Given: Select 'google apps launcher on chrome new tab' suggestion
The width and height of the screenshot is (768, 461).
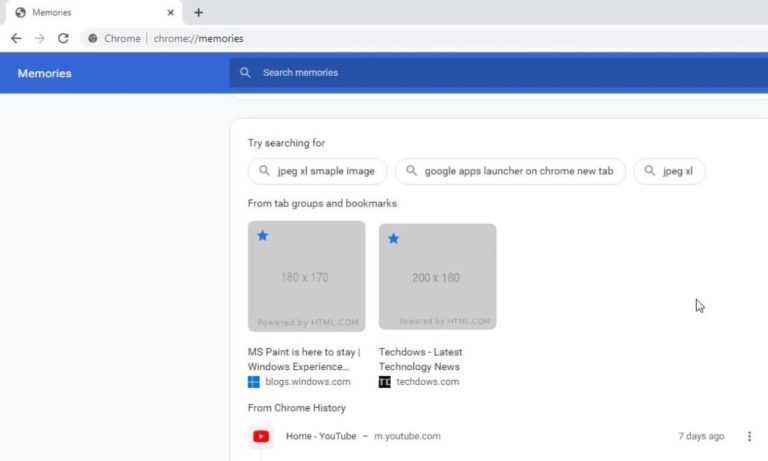Looking at the screenshot, I should pos(510,171).
